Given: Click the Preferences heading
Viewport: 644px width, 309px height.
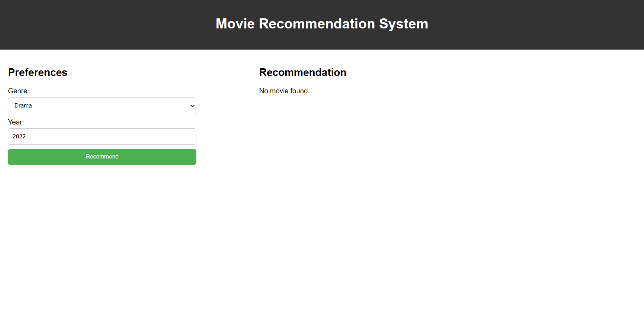Looking at the screenshot, I should coord(37,73).
